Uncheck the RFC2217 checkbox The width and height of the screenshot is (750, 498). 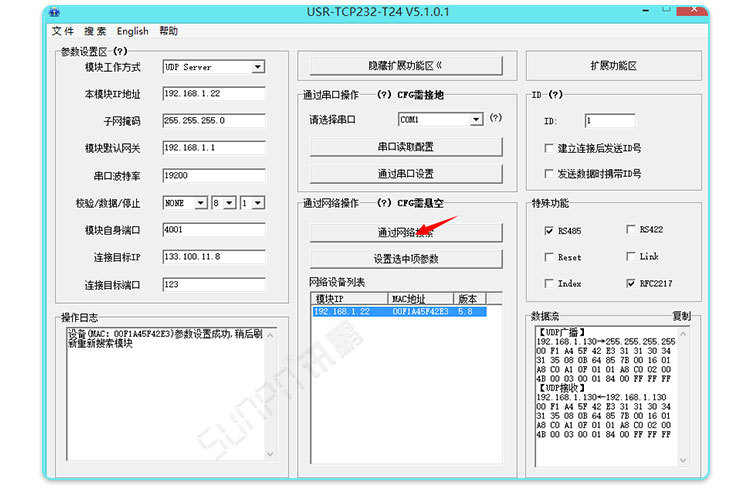coord(631,283)
